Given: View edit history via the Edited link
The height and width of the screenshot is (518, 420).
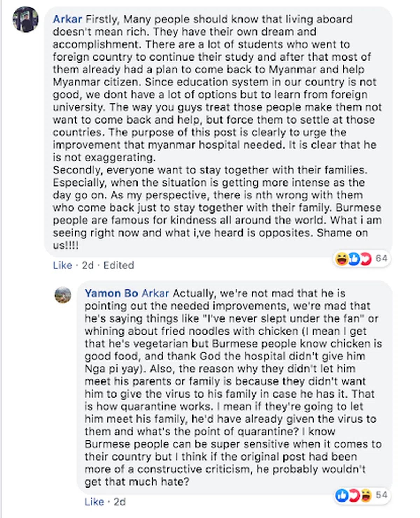Looking at the screenshot, I should [x=119, y=265].
